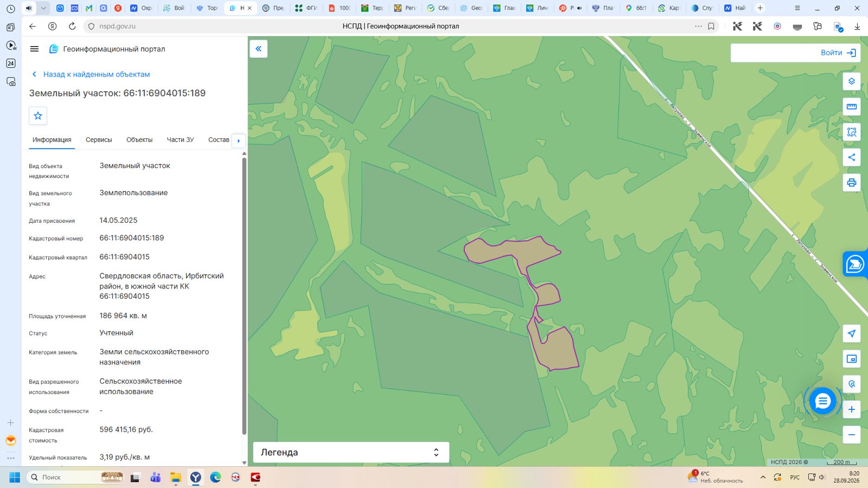Image resolution: width=868 pixels, height=488 pixels.
Task: Open the blue chat support bubble
Action: 822,401
